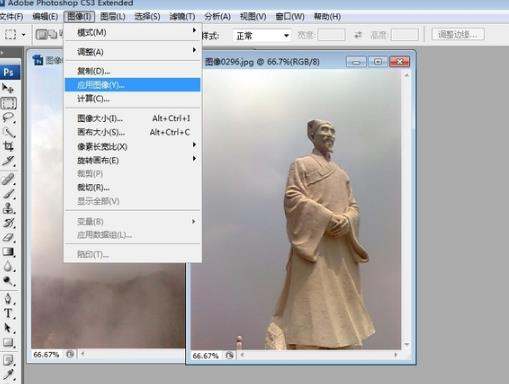Select the Clone Stamp tool
Image resolution: width=509 pixels, height=384 pixels.
click(8, 208)
